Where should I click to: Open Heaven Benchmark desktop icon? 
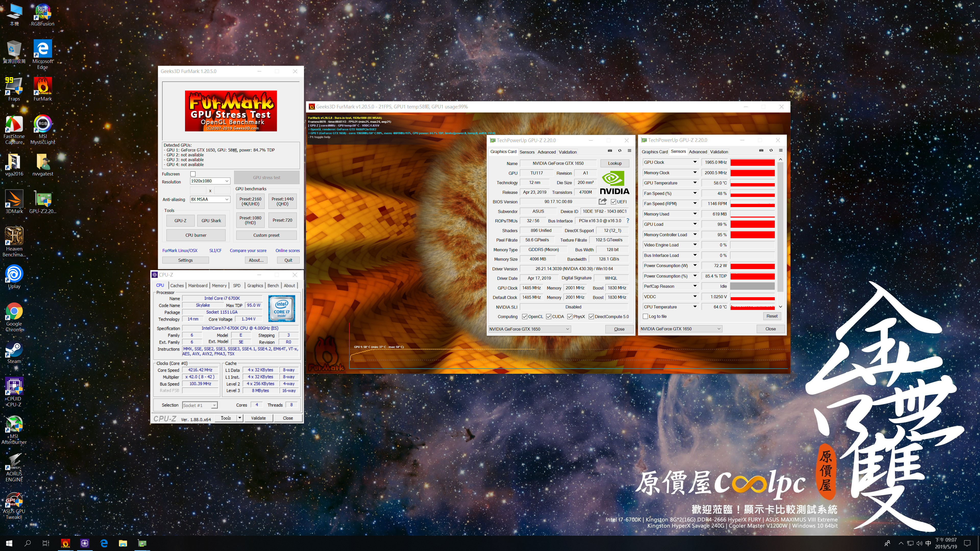[x=14, y=242]
